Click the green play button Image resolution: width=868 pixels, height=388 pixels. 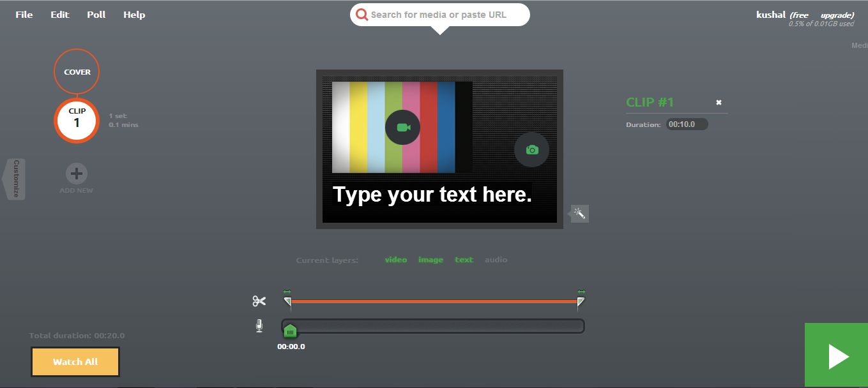(836, 355)
